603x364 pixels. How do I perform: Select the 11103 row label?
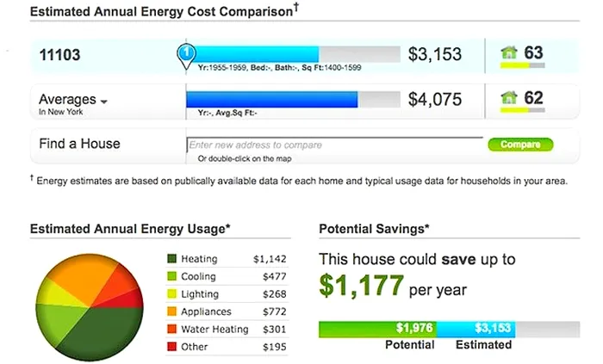(x=59, y=55)
